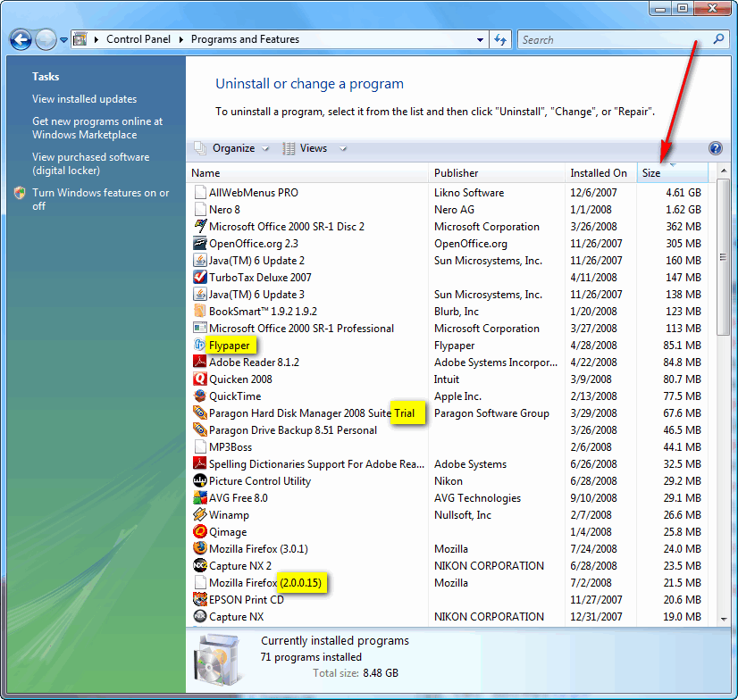Image resolution: width=738 pixels, height=700 pixels.
Task: Sort by the Installed On column header
Action: tap(600, 173)
